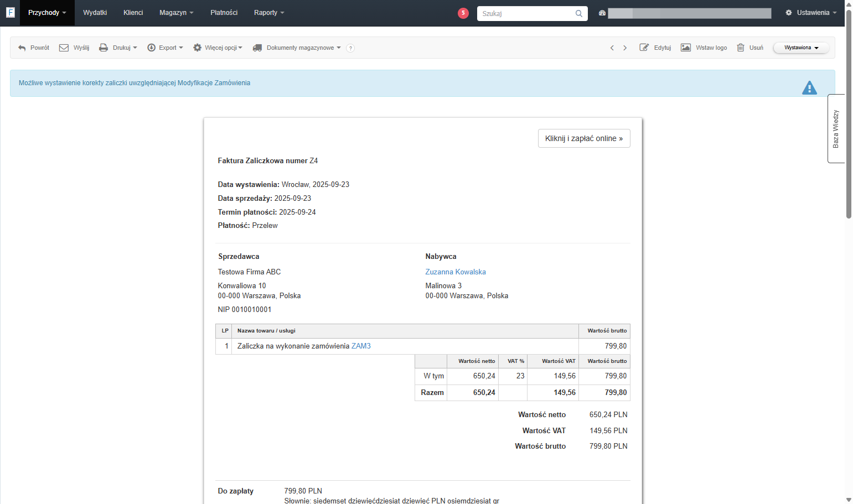
Task: Click the Razem net value 650,24
Action: 484,393
